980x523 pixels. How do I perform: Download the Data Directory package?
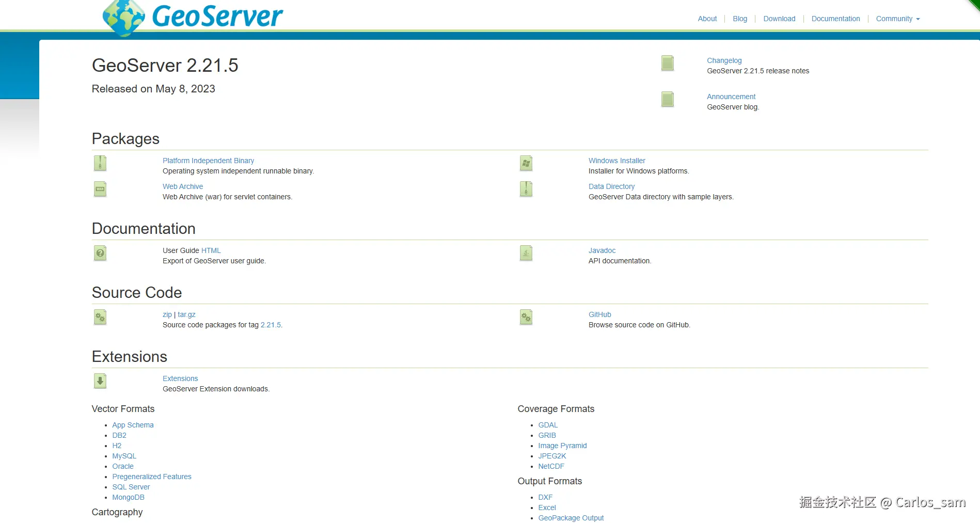point(611,186)
